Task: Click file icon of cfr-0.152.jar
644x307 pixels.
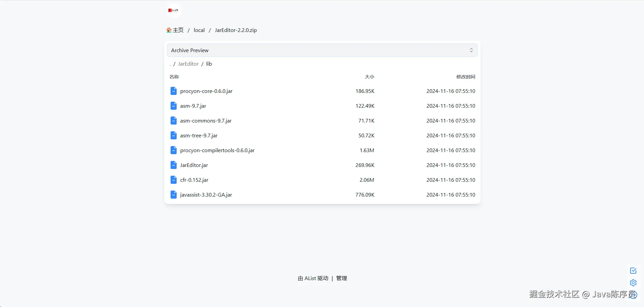Action: point(174,180)
